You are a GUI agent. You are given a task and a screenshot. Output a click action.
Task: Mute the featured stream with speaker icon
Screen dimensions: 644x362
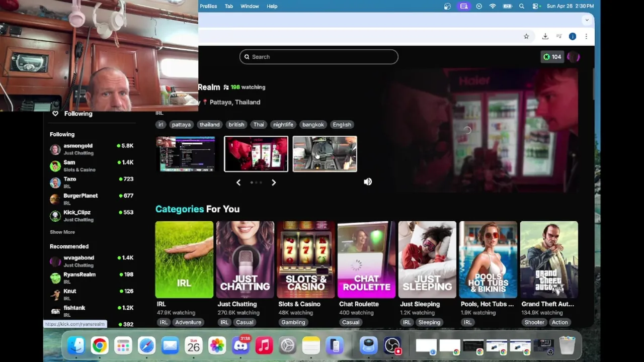pyautogui.click(x=368, y=182)
